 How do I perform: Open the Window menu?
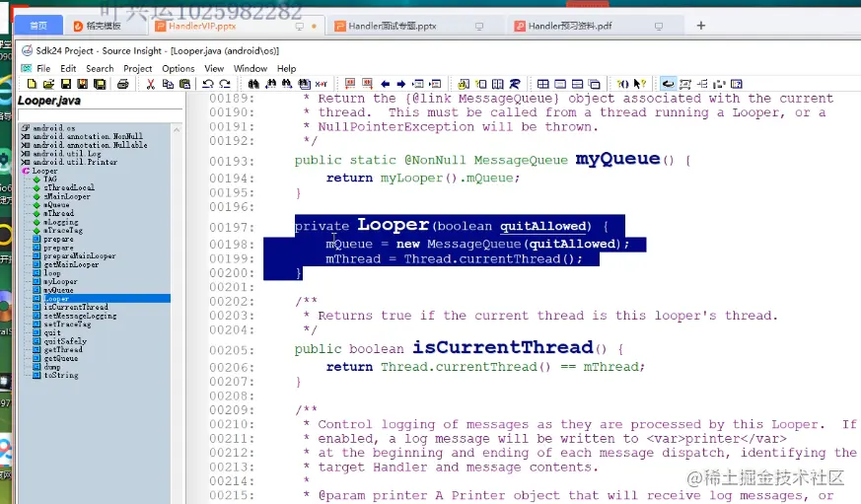251,69
